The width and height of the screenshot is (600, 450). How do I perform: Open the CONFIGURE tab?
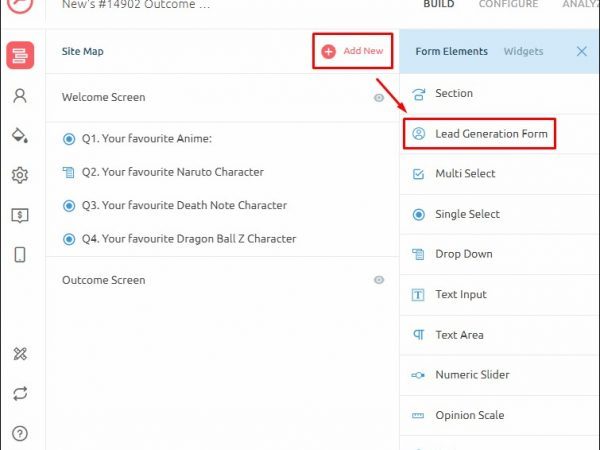507,5
